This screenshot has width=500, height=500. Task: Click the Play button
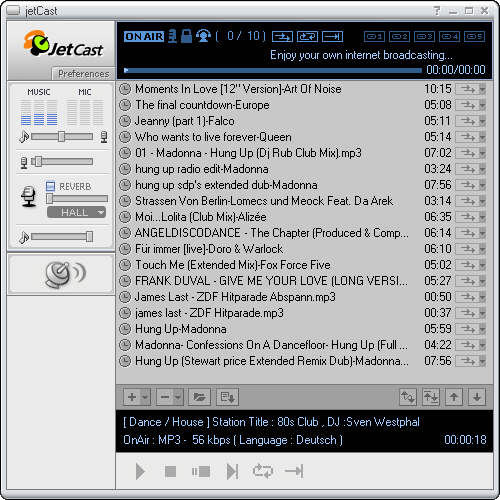(x=140, y=471)
